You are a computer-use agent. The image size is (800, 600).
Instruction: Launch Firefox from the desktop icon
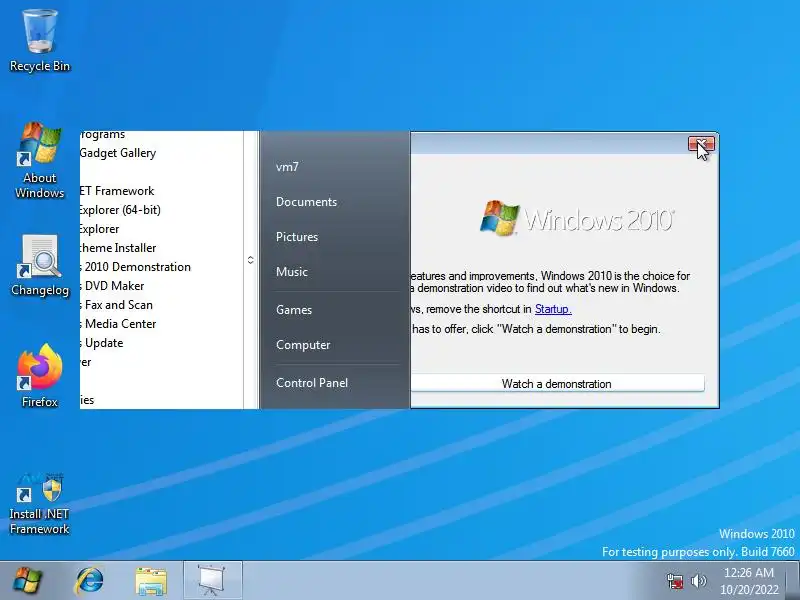click(40, 376)
